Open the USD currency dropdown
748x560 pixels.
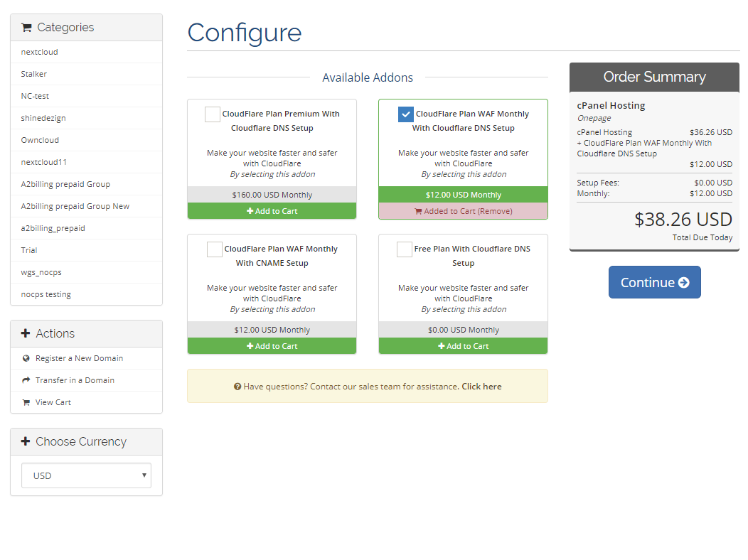tap(86, 475)
